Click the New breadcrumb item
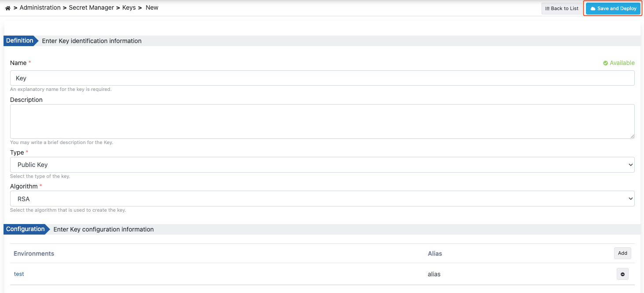 [152, 7]
